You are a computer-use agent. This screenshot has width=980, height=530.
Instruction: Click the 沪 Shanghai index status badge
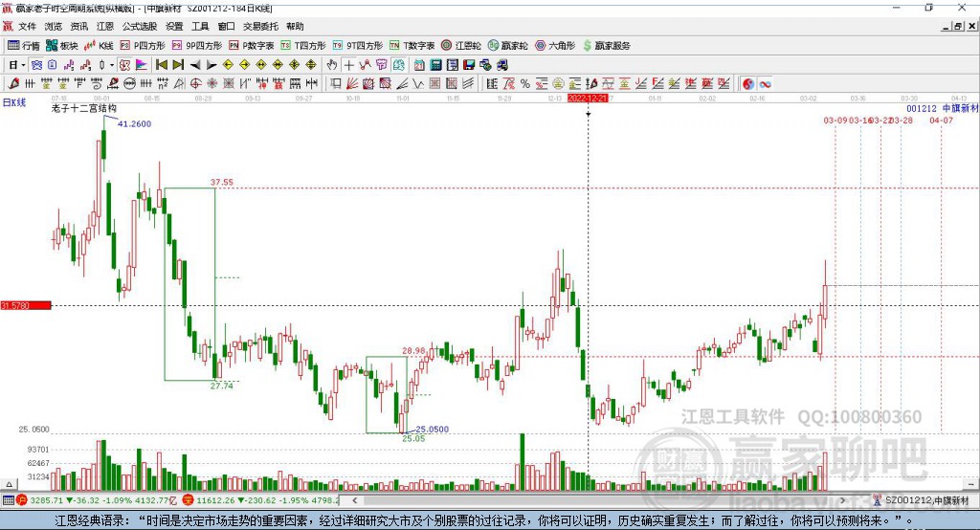point(22,500)
